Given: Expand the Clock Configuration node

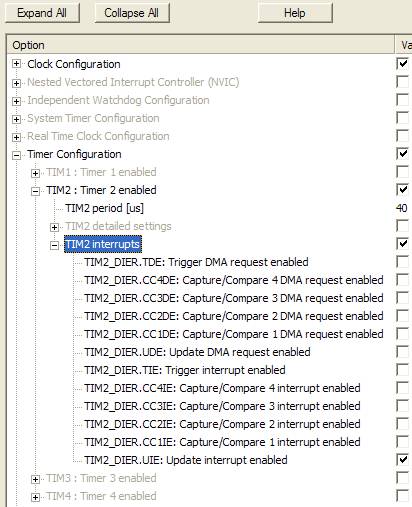Looking at the screenshot, I should 16,64.
